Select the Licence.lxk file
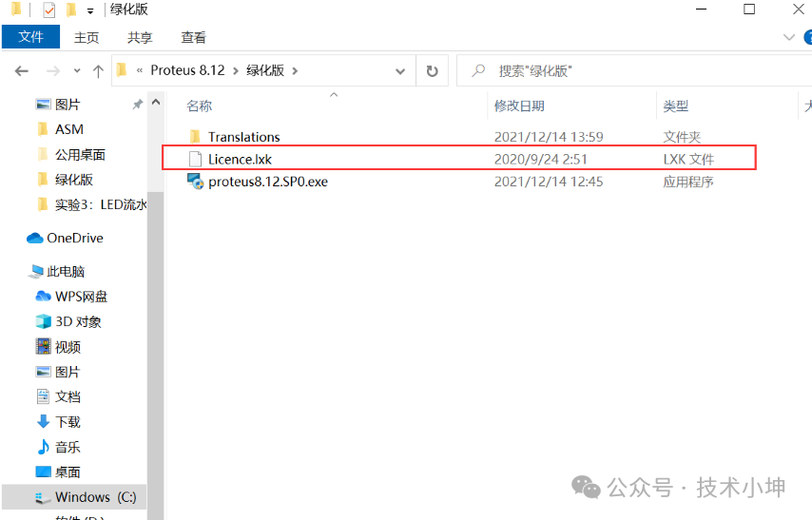The height and width of the screenshot is (520, 812). (x=240, y=159)
